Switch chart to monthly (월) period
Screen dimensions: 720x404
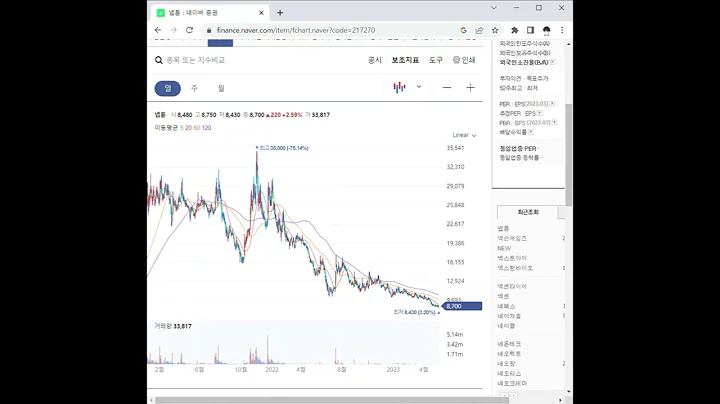(221, 88)
